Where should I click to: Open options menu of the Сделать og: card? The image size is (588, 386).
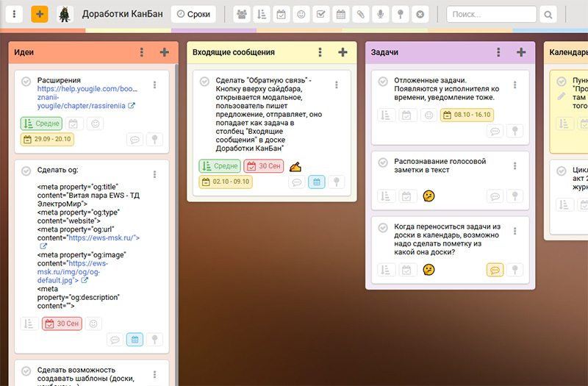click(x=154, y=174)
